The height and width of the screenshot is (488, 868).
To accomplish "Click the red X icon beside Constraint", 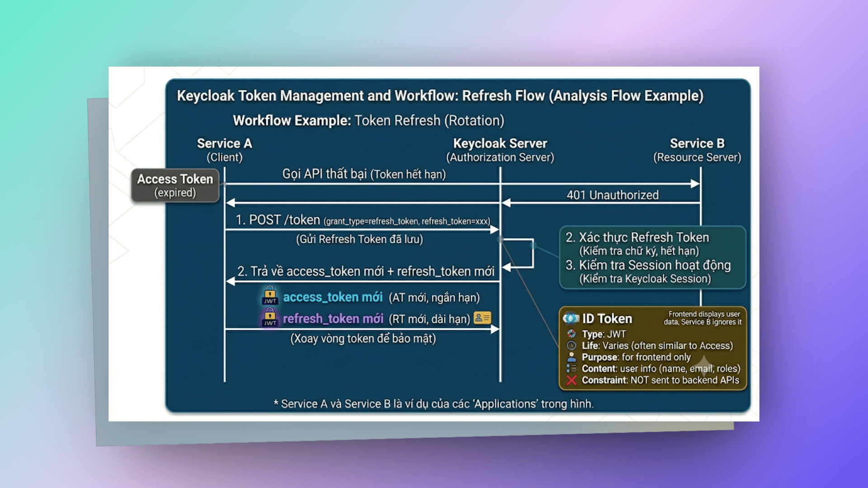I will (x=571, y=380).
